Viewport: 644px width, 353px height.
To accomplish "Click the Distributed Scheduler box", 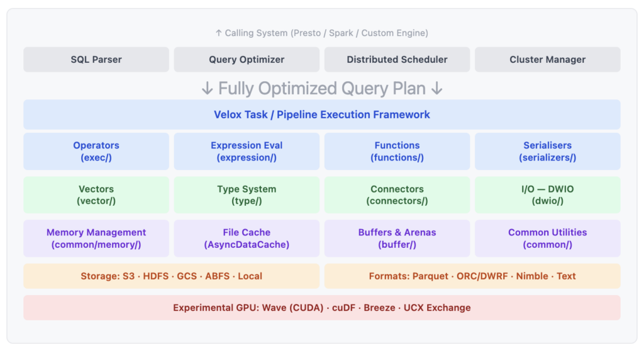I will point(397,60).
